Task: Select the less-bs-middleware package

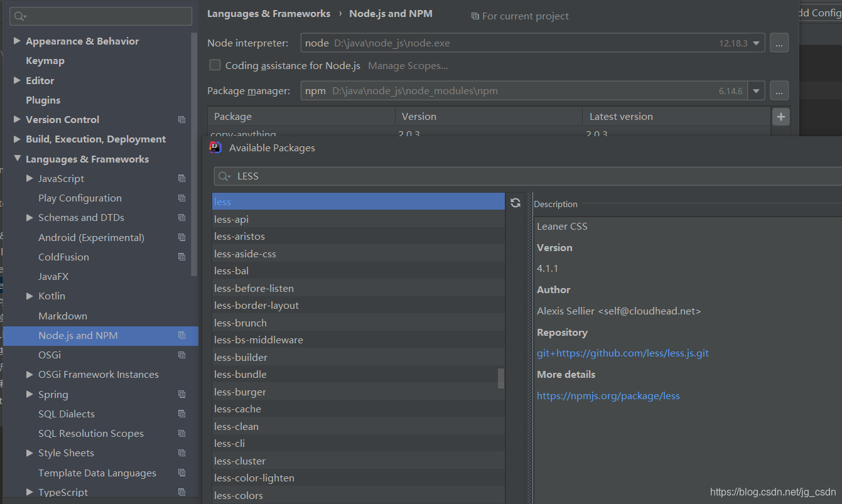Action: [359, 340]
